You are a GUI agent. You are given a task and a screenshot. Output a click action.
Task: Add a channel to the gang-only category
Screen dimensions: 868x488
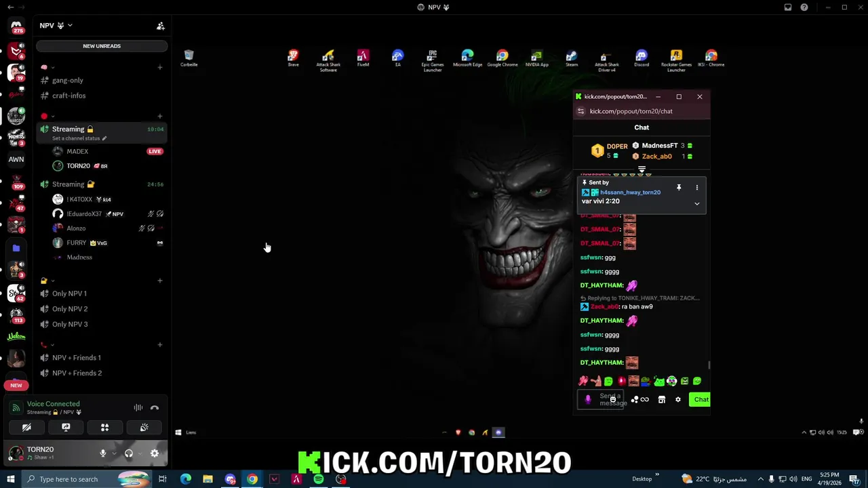[160, 67]
